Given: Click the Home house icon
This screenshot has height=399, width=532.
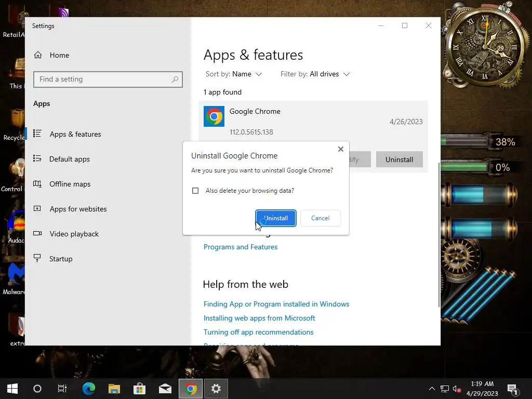Looking at the screenshot, I should [37, 55].
